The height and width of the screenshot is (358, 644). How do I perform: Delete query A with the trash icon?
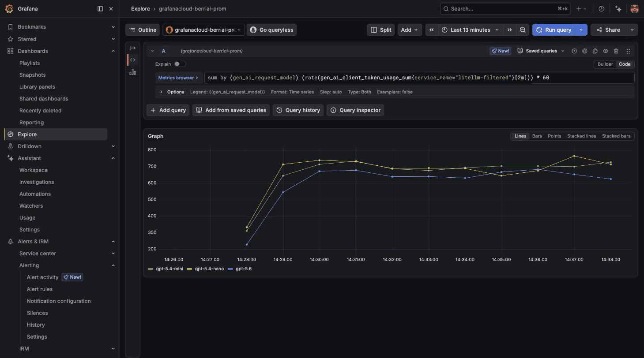pyautogui.click(x=616, y=51)
